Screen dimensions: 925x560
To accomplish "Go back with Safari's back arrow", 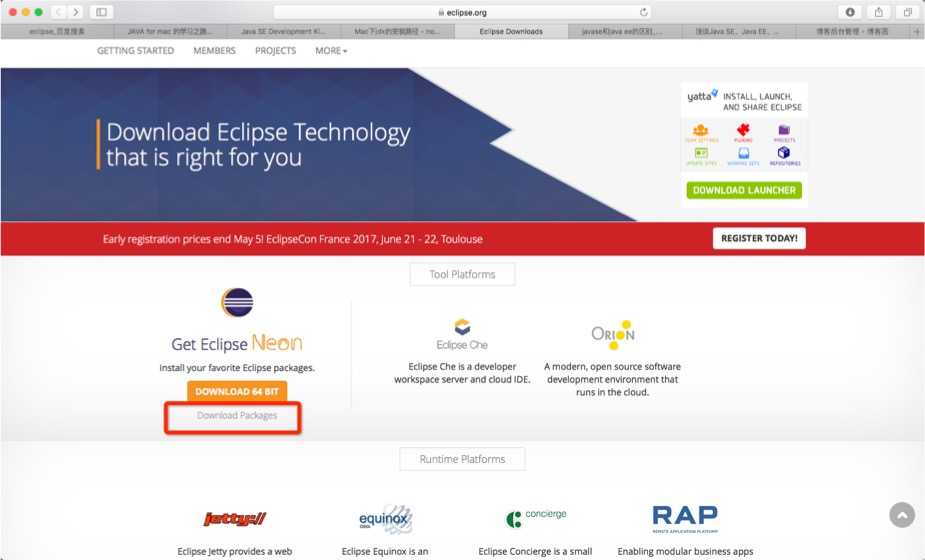I will 58,12.
